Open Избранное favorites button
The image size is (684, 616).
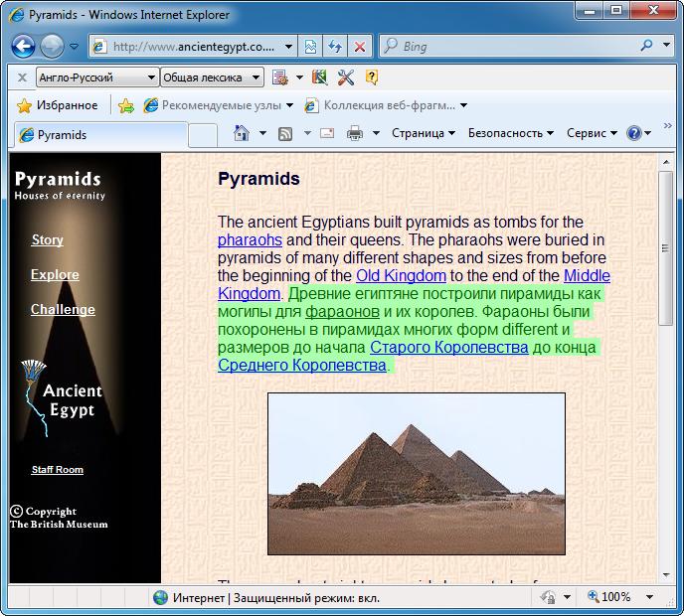pyautogui.click(x=57, y=105)
